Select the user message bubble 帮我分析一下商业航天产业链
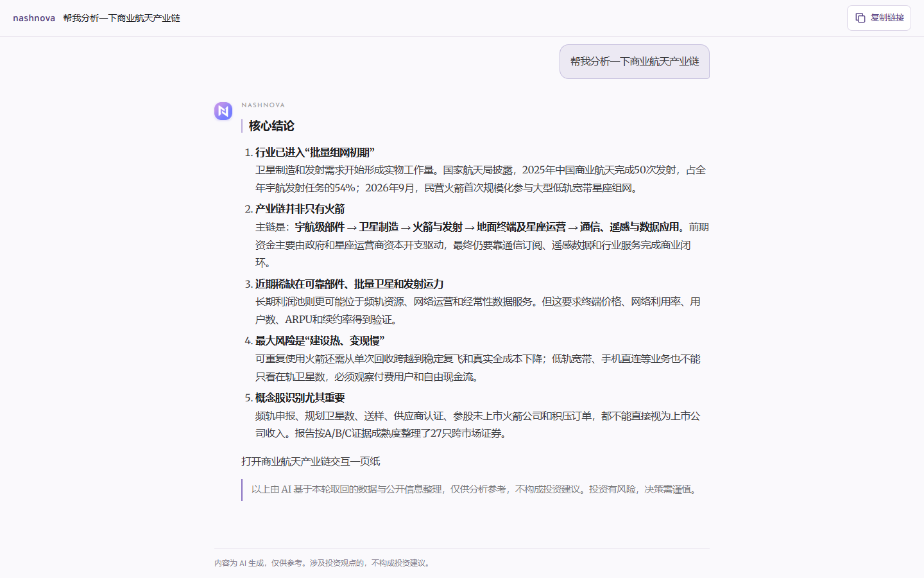The image size is (924, 578). click(635, 62)
